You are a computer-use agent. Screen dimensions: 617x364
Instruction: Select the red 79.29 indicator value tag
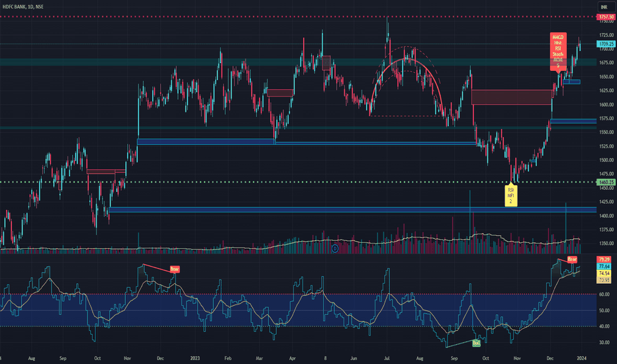click(x=604, y=259)
